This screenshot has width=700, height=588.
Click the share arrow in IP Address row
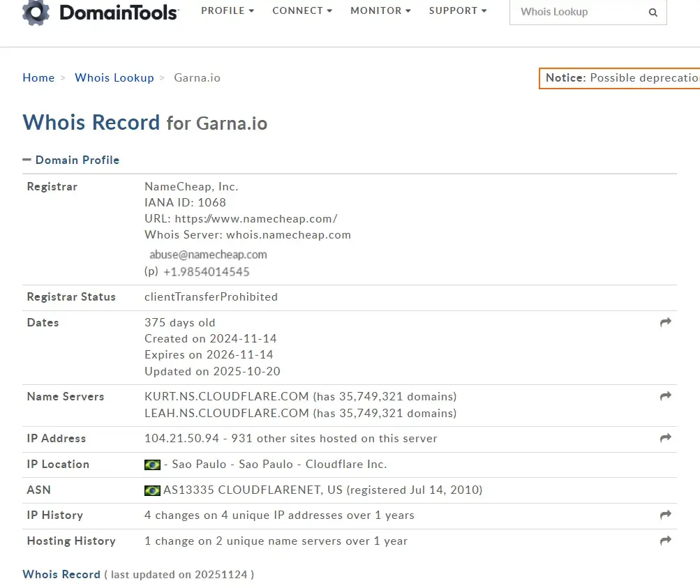[666, 438]
